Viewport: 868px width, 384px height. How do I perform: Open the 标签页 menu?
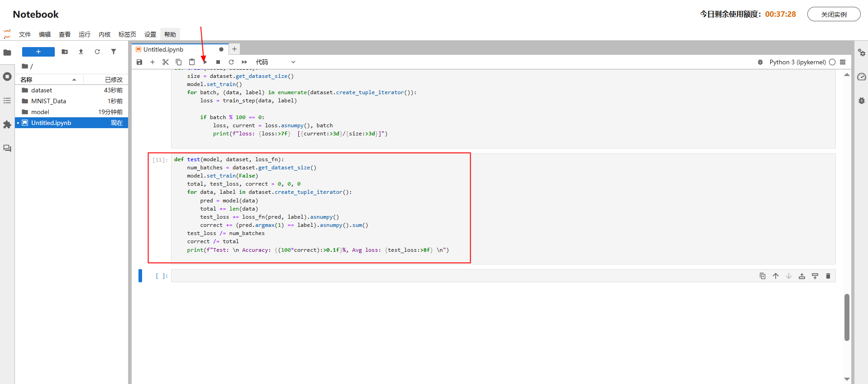tap(127, 34)
